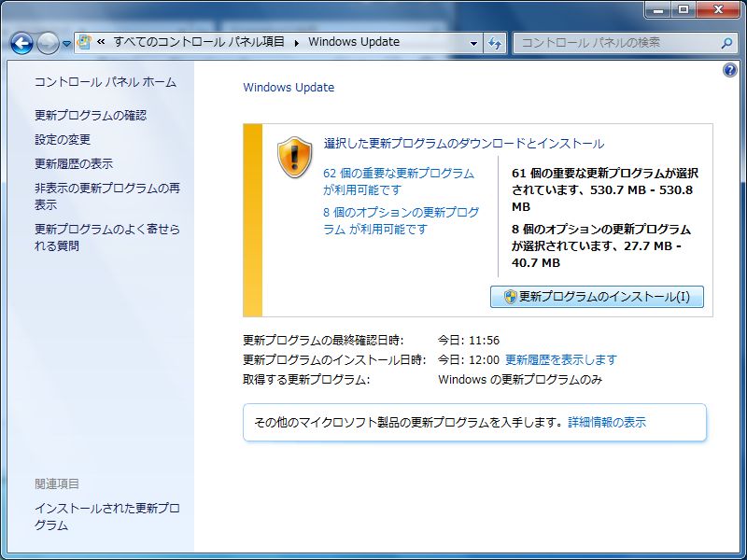Open コントロール パネル ホーム

tap(106, 82)
